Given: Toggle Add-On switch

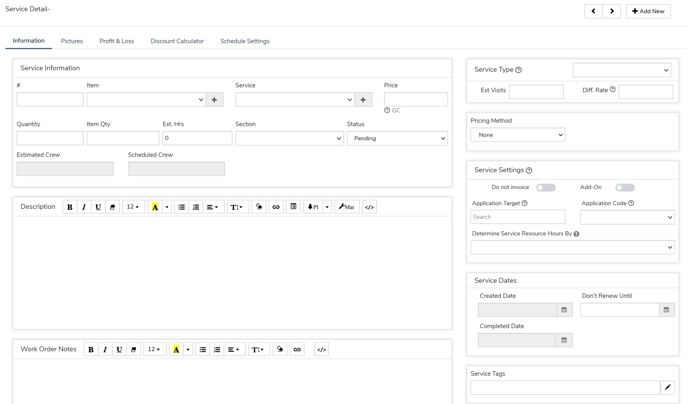Looking at the screenshot, I should 625,188.
